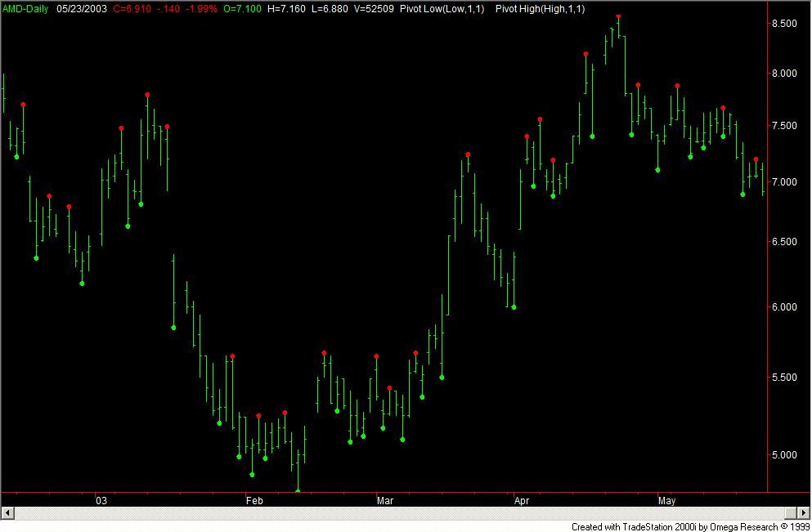Click the May label on time axis
Image resolution: width=812 pixels, height=532 pixels.
[667, 500]
